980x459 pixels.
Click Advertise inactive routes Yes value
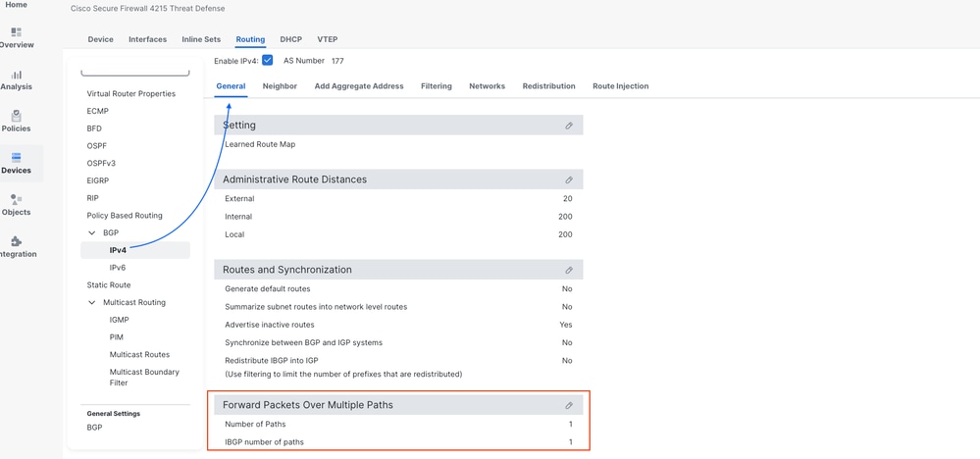[566, 325]
